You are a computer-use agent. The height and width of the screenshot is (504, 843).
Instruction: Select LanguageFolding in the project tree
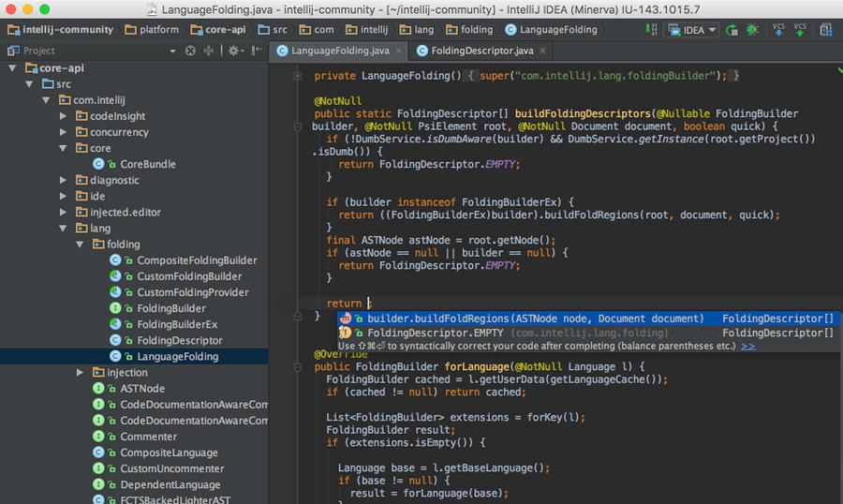134,356
